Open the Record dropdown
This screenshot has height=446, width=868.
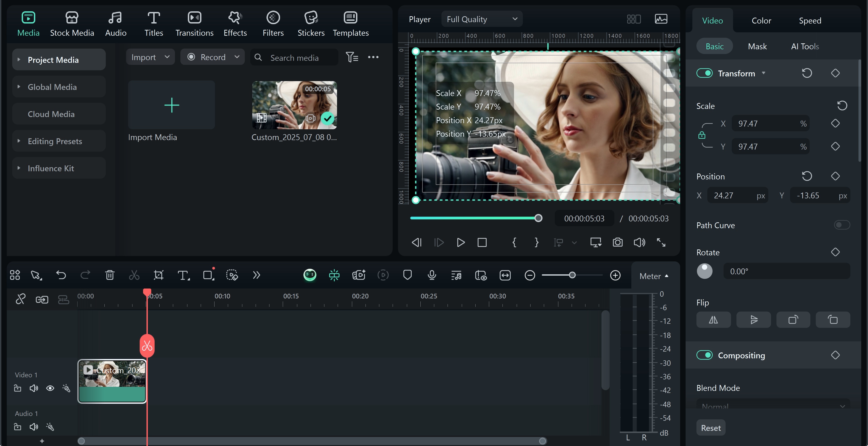(x=212, y=57)
